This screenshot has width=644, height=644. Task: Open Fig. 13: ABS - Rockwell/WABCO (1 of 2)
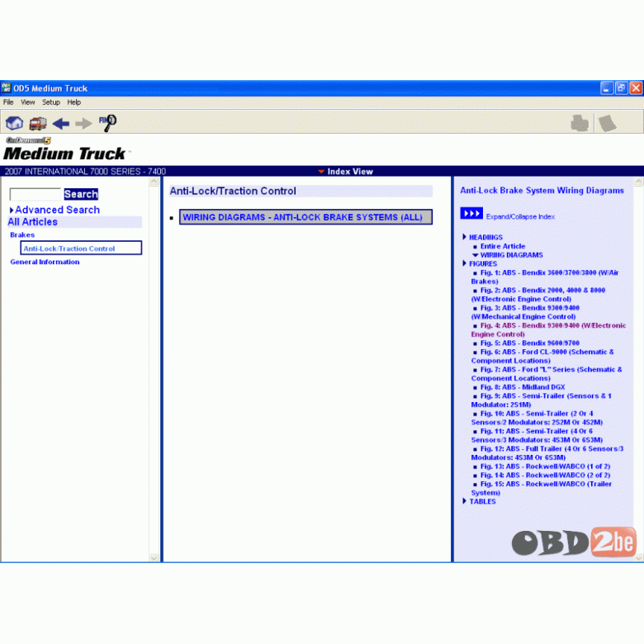click(545, 466)
